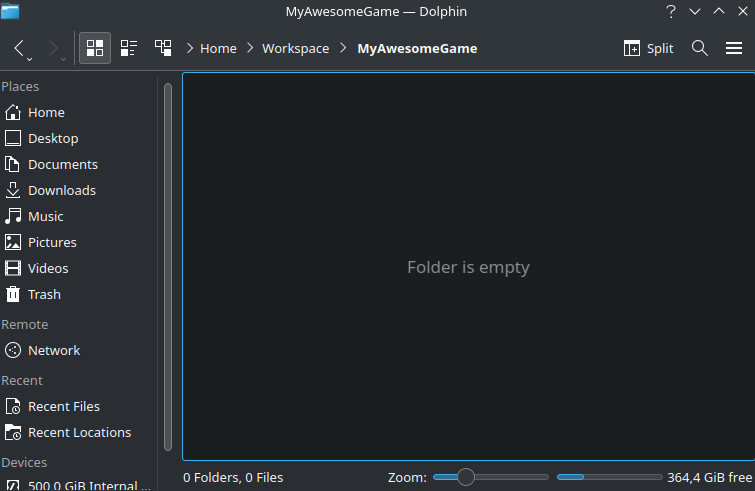Open Recent Locations
Screen dimensions: 755x491
coord(79,432)
